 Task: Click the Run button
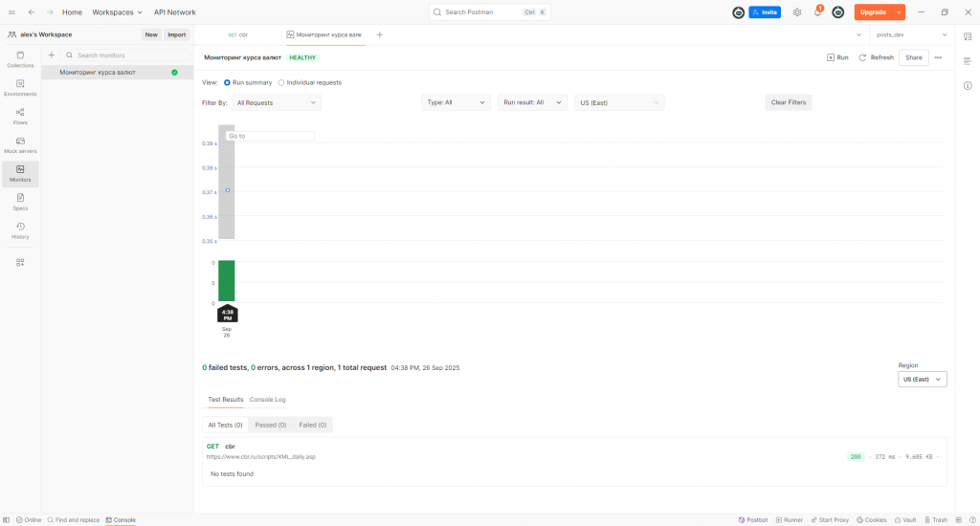tap(837, 57)
